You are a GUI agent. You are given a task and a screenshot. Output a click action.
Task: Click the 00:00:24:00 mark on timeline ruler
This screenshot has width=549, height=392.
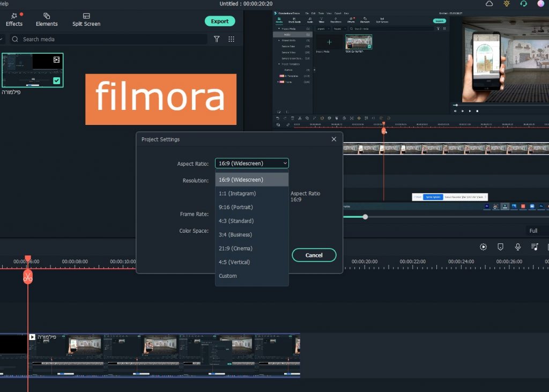(x=461, y=261)
